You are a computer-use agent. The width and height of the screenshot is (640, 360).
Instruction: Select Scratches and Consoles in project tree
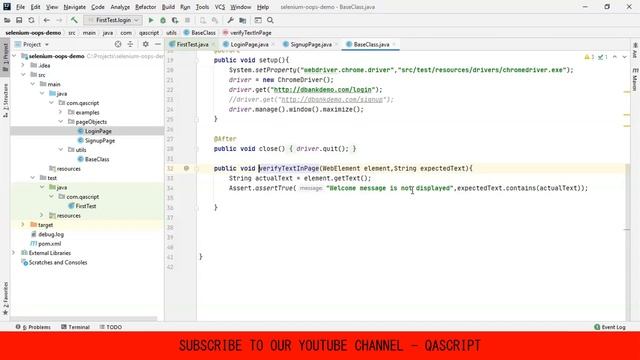coord(58,262)
